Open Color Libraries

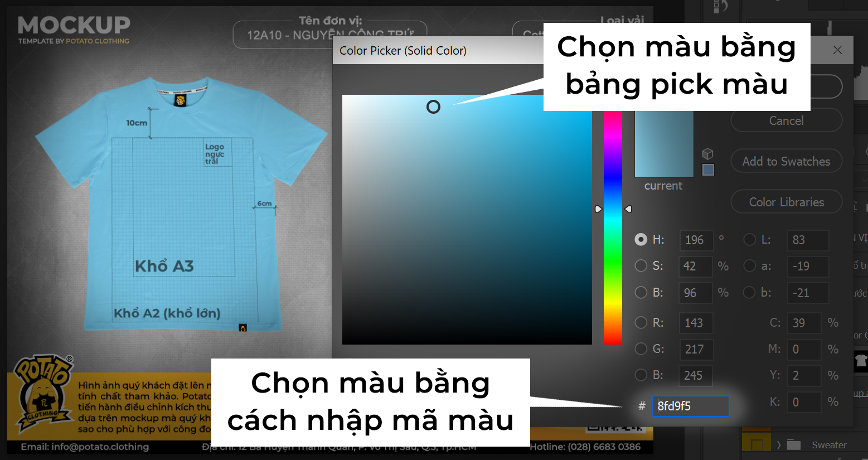click(786, 202)
